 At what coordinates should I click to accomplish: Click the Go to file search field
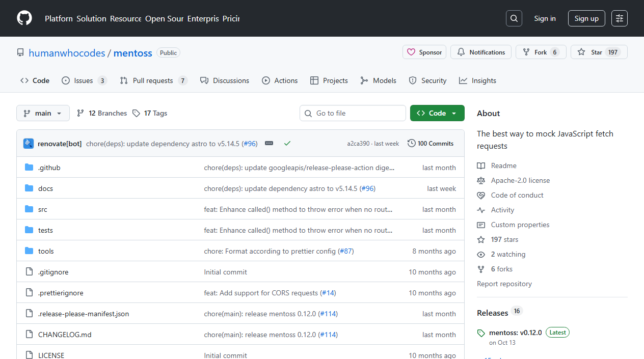point(353,113)
